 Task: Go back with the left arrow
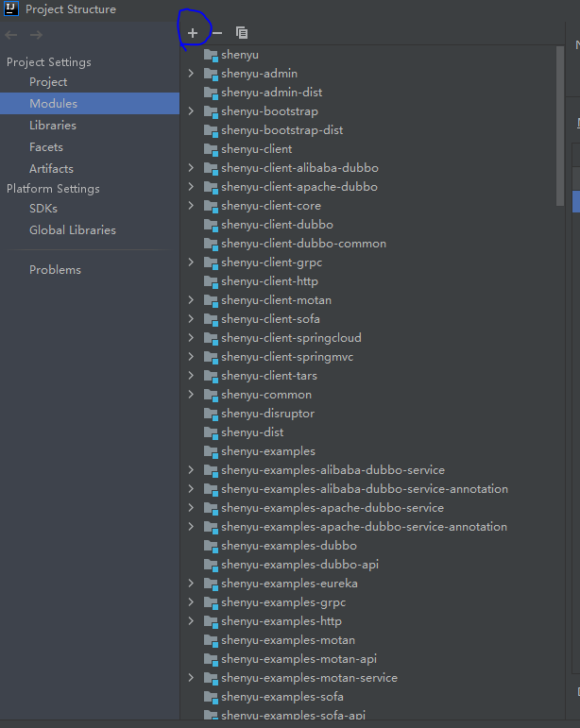pos(11,35)
